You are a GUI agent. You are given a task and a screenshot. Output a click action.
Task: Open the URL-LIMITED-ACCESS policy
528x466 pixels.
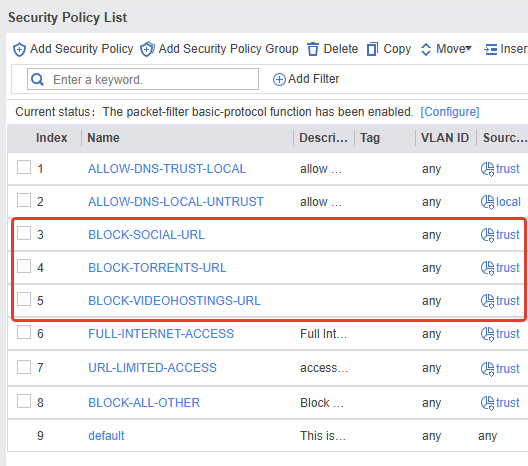(x=153, y=368)
